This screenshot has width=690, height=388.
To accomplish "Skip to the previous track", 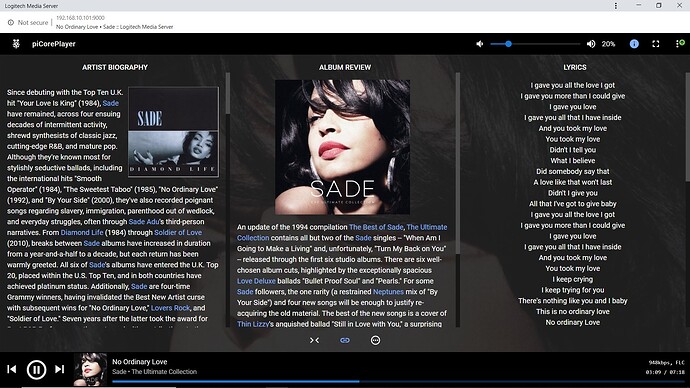I will [12, 369].
